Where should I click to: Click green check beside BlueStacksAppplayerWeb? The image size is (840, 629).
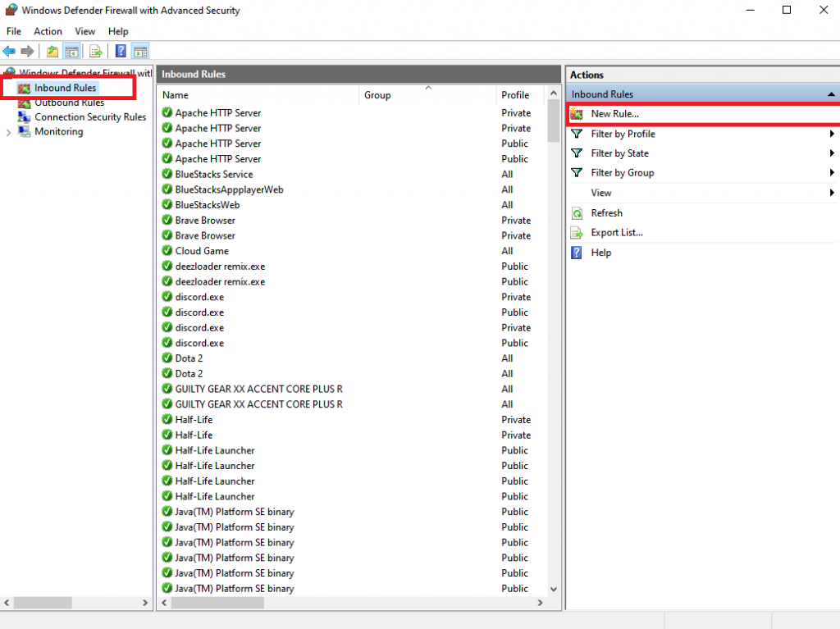coord(167,189)
